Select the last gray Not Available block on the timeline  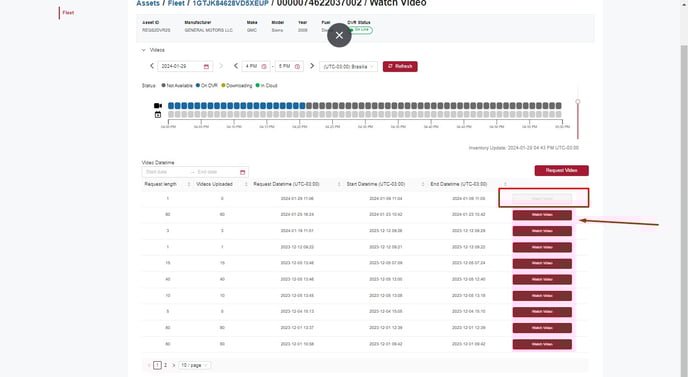coord(559,106)
